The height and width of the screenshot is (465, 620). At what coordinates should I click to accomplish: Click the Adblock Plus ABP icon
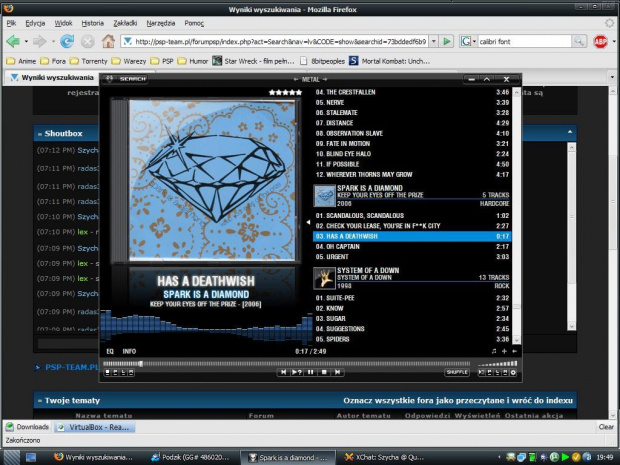coord(600,41)
